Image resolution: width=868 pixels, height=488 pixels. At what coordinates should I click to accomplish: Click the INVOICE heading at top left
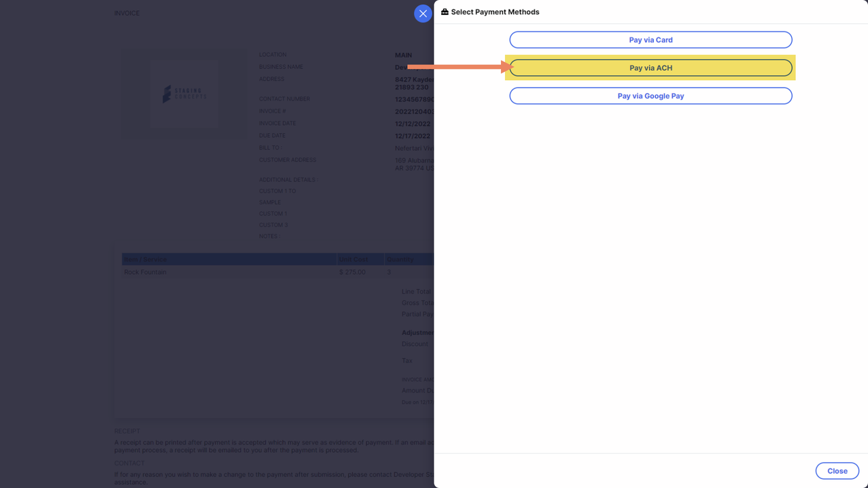coord(127,14)
